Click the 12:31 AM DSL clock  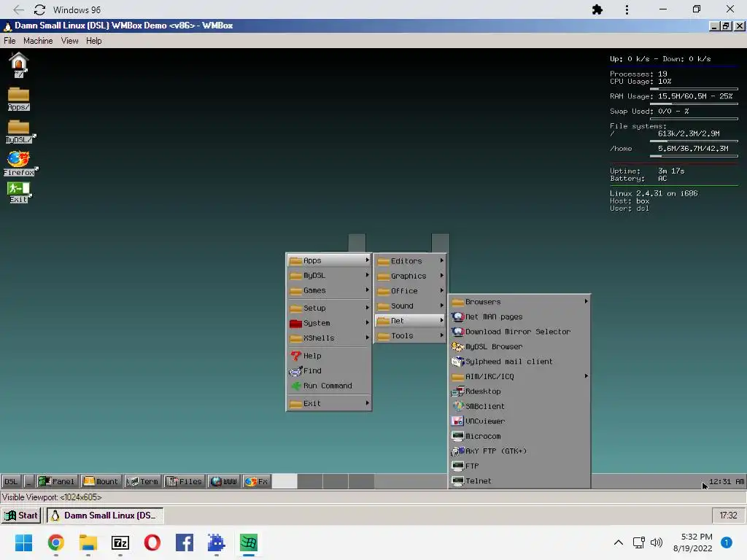[727, 481]
